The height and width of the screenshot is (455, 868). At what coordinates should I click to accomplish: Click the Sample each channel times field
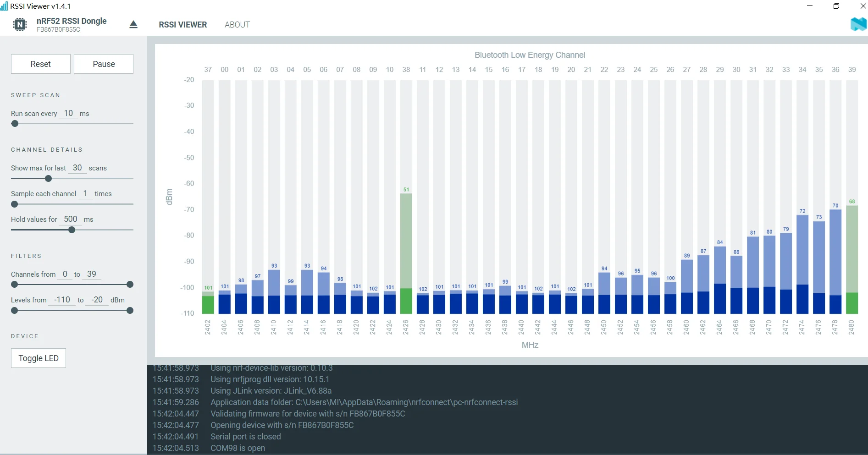85,193
